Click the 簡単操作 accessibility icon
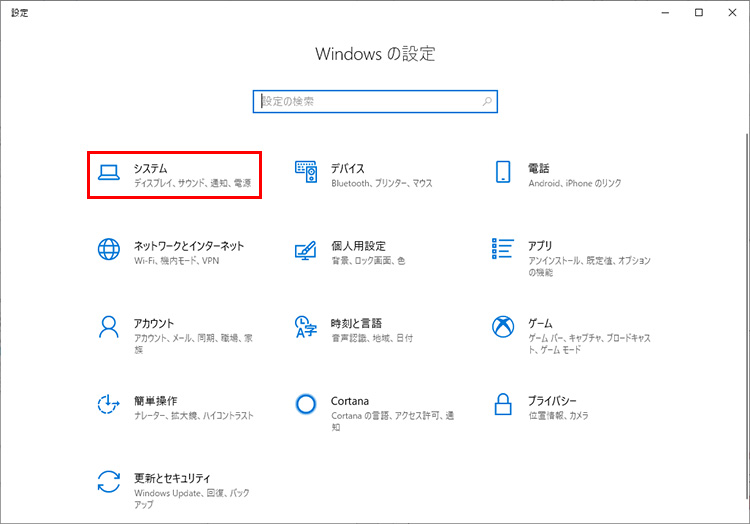Viewport: 750px width, 524px height. [109, 404]
